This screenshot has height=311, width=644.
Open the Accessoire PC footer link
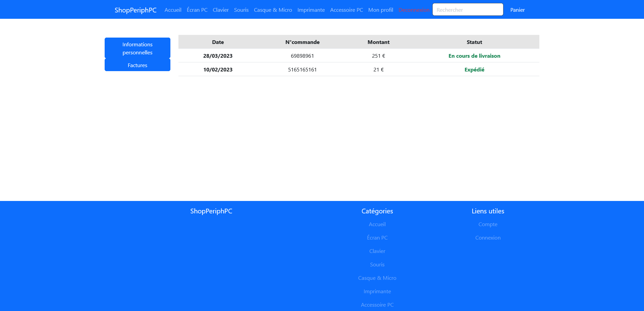[377, 305]
